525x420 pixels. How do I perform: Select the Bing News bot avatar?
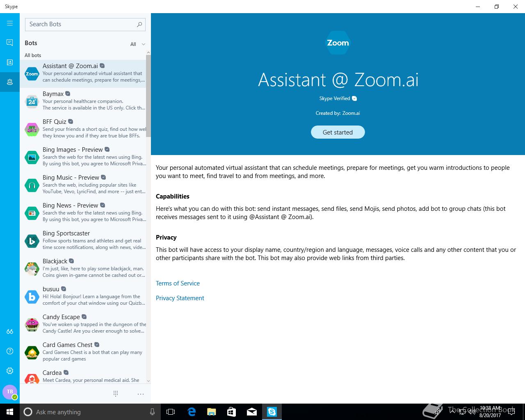tap(32, 213)
